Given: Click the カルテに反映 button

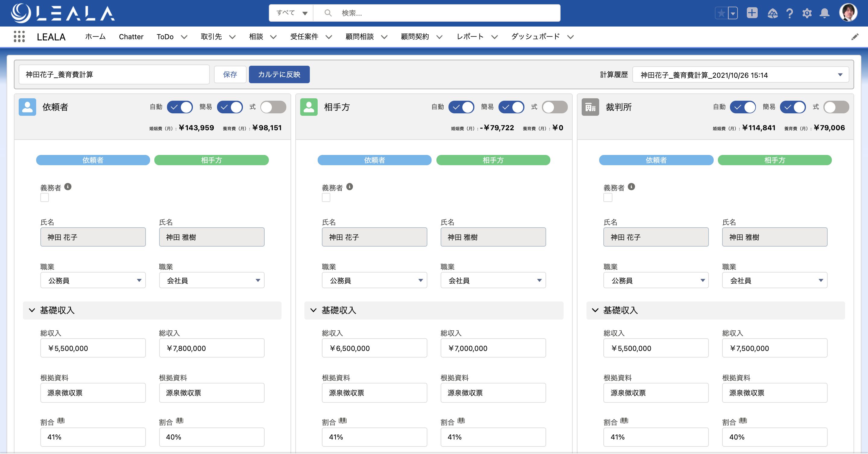Looking at the screenshot, I should (279, 74).
